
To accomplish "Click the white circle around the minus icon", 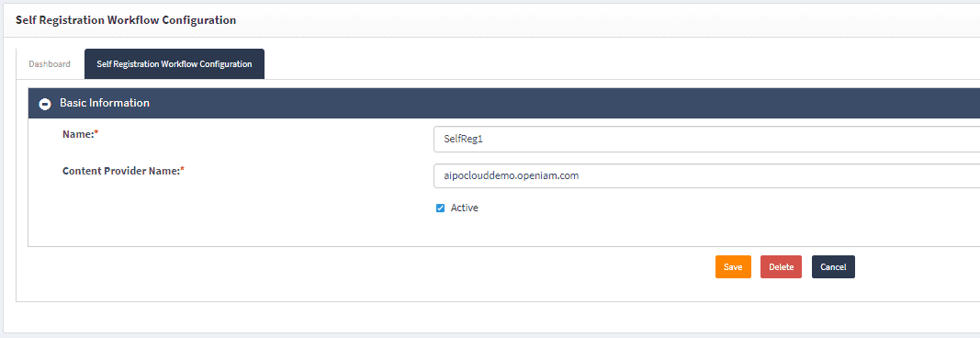I will (45, 104).
